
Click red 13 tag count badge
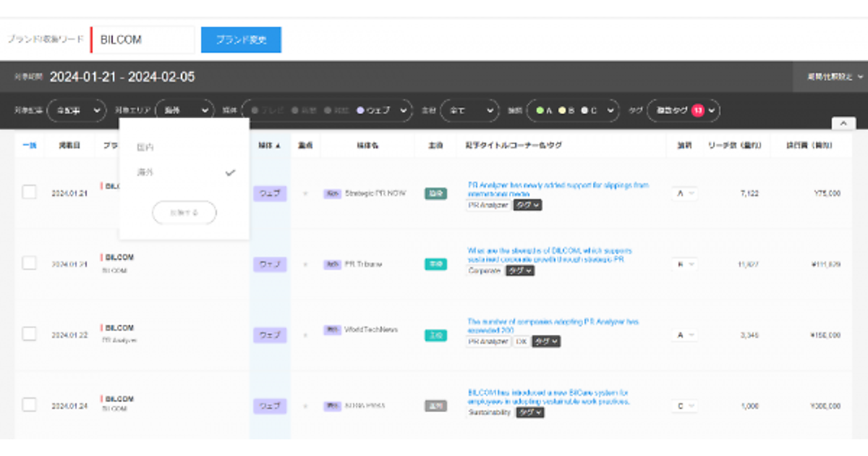click(697, 110)
